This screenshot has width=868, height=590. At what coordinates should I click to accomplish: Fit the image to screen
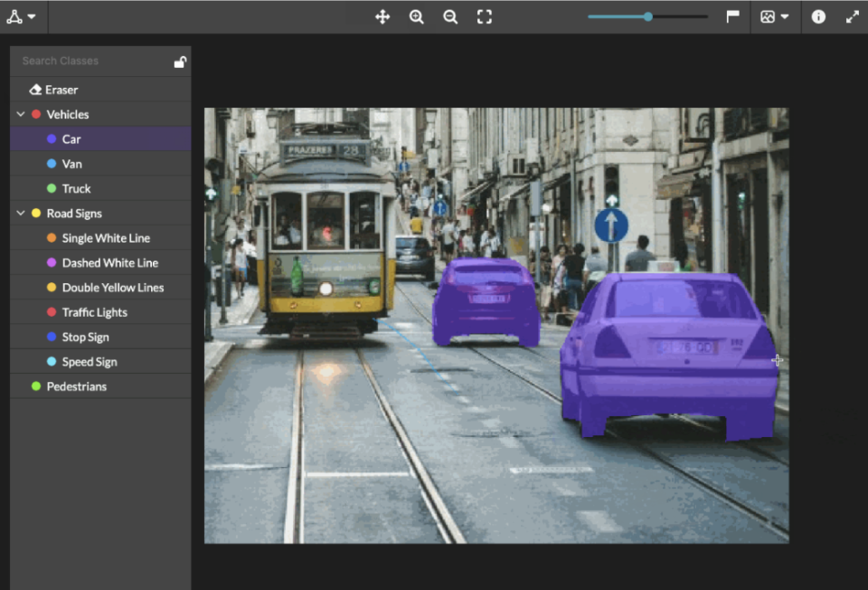point(485,15)
